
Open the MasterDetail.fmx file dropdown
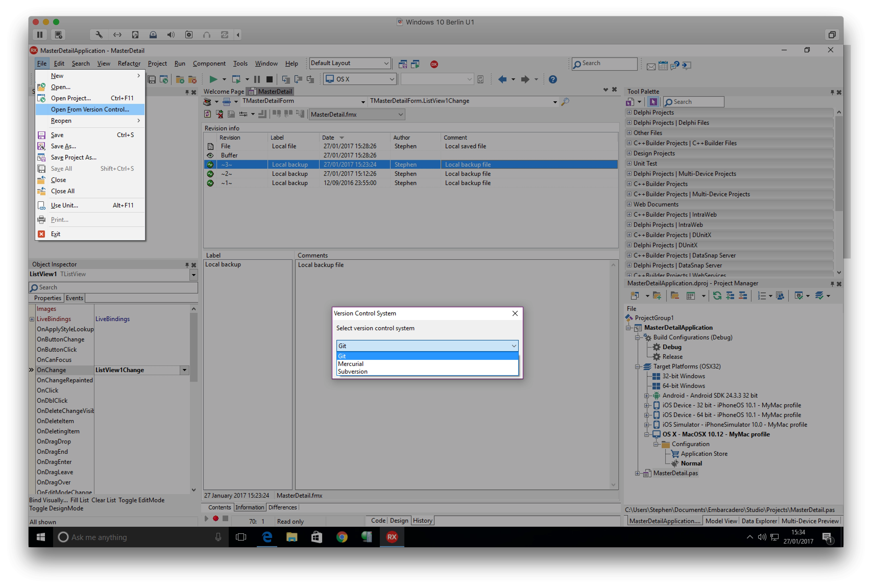pyautogui.click(x=401, y=114)
